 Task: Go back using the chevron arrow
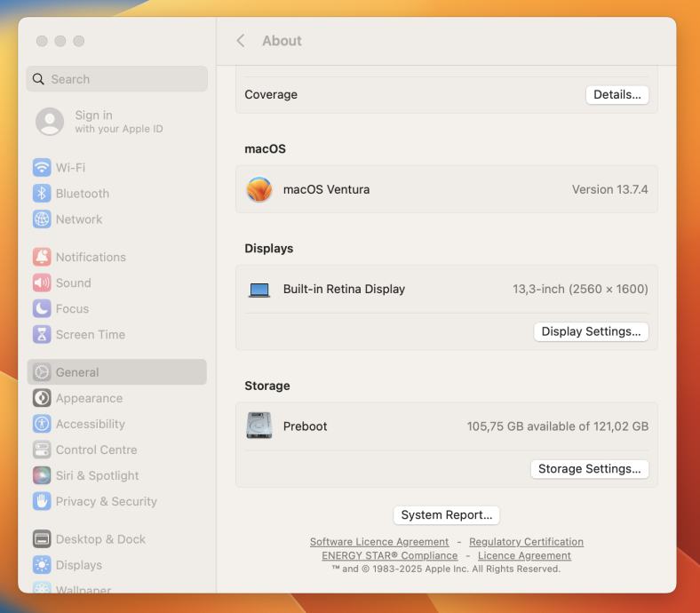coord(241,41)
